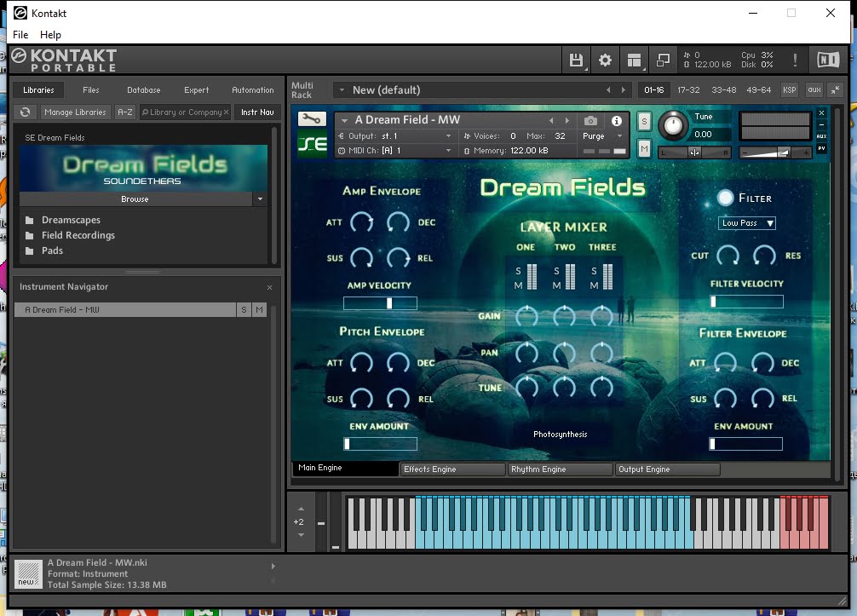Show channels 17-32 page

click(x=688, y=90)
